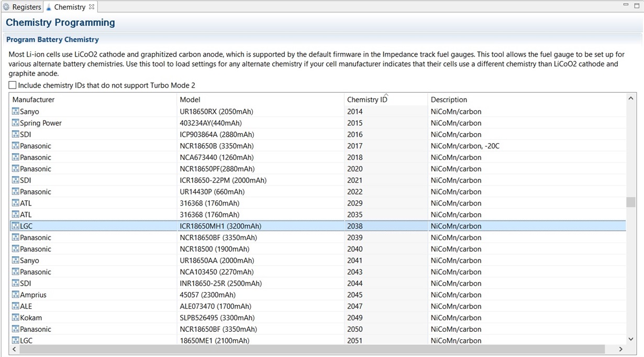Enable chemistry IDs not supporting Turbo Mode 2
644x357 pixels.
point(13,85)
